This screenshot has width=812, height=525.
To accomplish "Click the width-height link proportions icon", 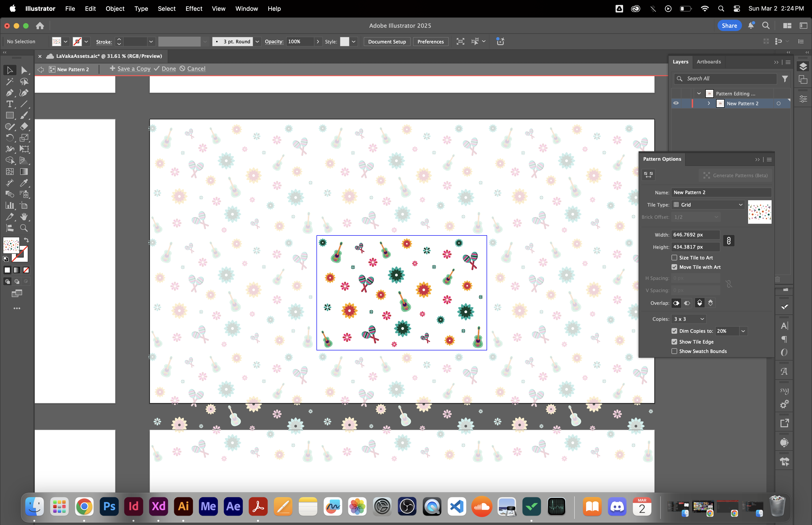I will point(729,241).
